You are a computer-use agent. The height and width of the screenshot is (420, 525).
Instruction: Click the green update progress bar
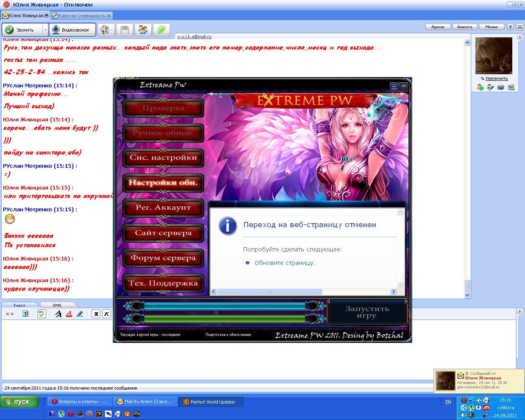(x=225, y=319)
